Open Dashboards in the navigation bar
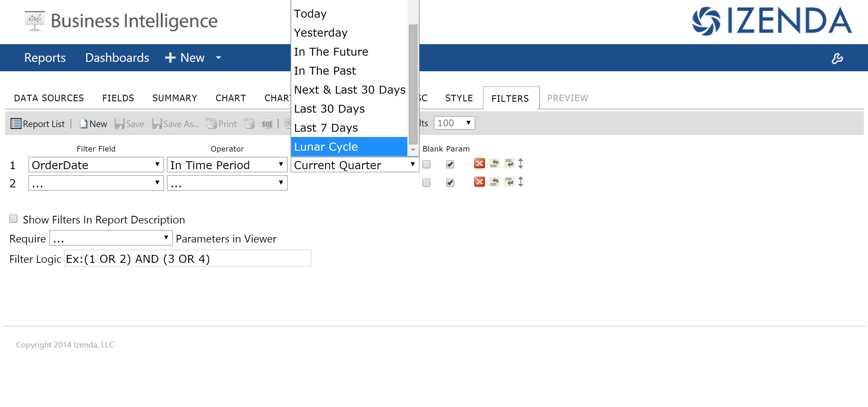868x407 pixels. tap(117, 58)
